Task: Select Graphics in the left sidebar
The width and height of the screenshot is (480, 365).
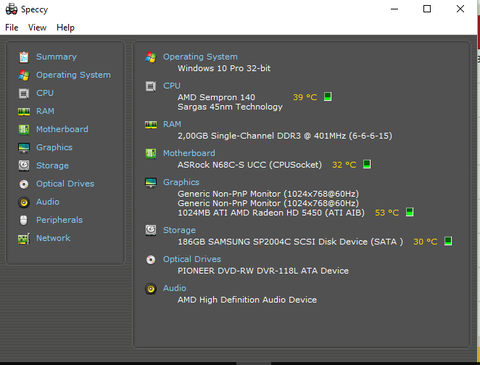Action: 54,148
